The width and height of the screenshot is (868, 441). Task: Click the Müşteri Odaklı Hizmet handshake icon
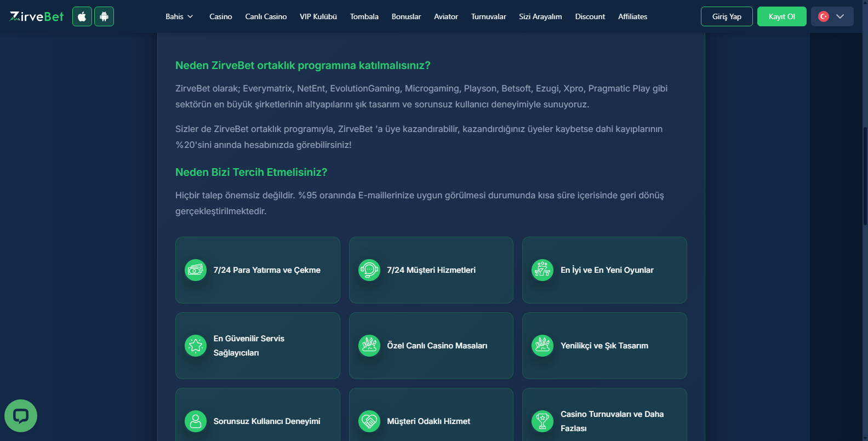click(369, 421)
